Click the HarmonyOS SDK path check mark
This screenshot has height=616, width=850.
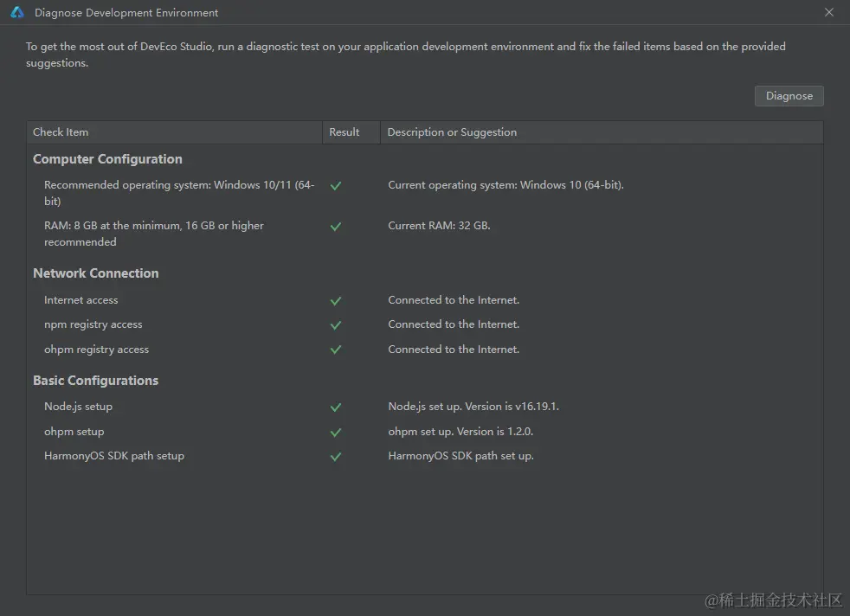(x=336, y=457)
